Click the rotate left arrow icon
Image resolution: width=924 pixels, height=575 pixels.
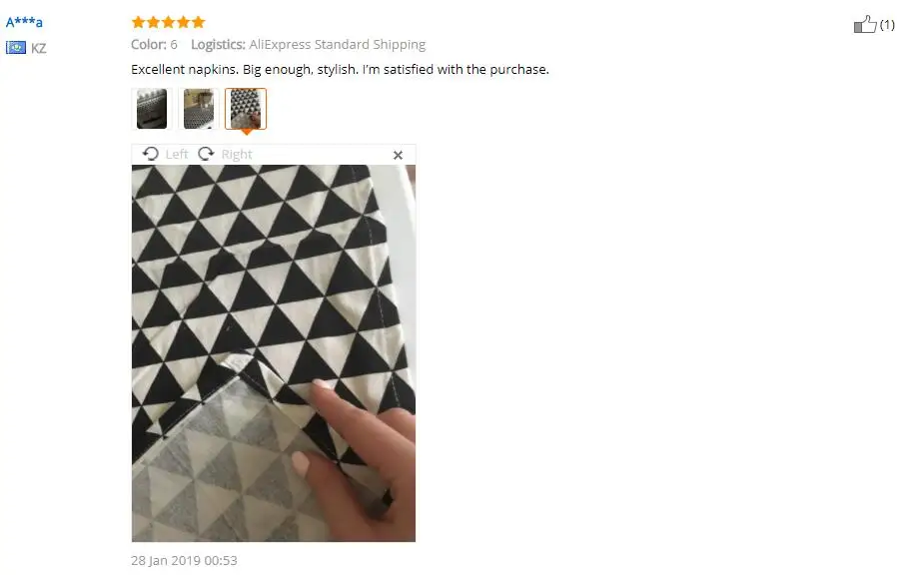tap(151, 154)
